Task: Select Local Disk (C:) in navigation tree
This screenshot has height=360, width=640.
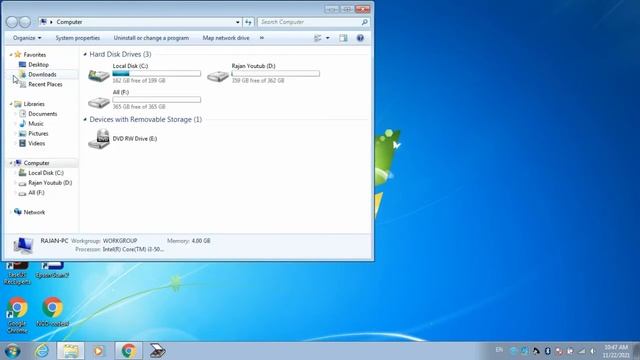Action: pos(46,173)
